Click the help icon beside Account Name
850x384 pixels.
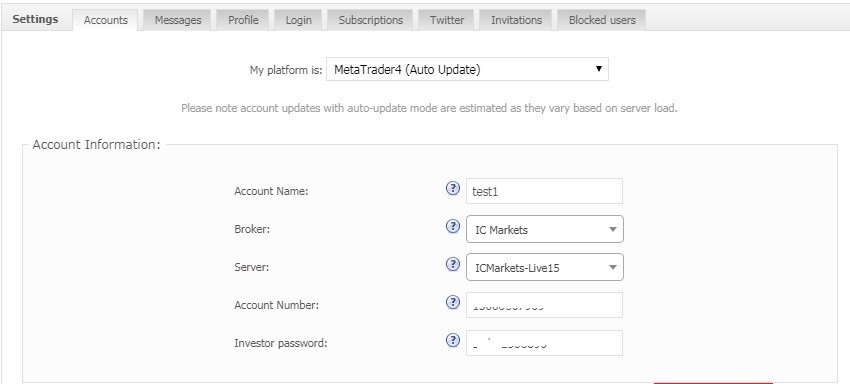[453, 188]
